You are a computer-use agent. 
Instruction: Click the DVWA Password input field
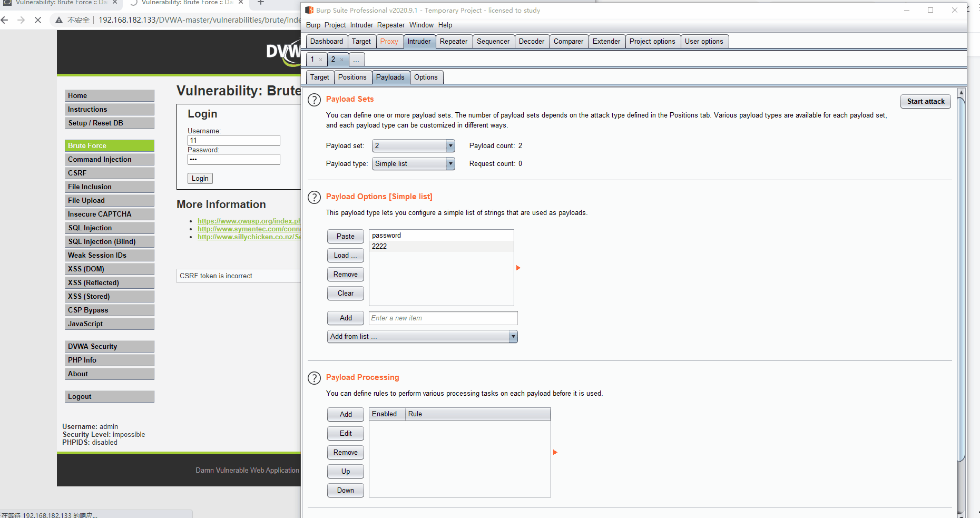(234, 160)
